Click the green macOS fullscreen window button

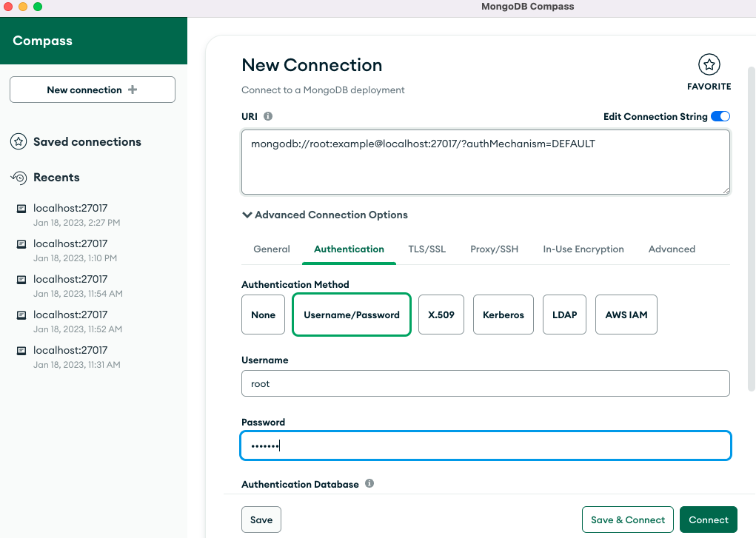pyautogui.click(x=38, y=7)
